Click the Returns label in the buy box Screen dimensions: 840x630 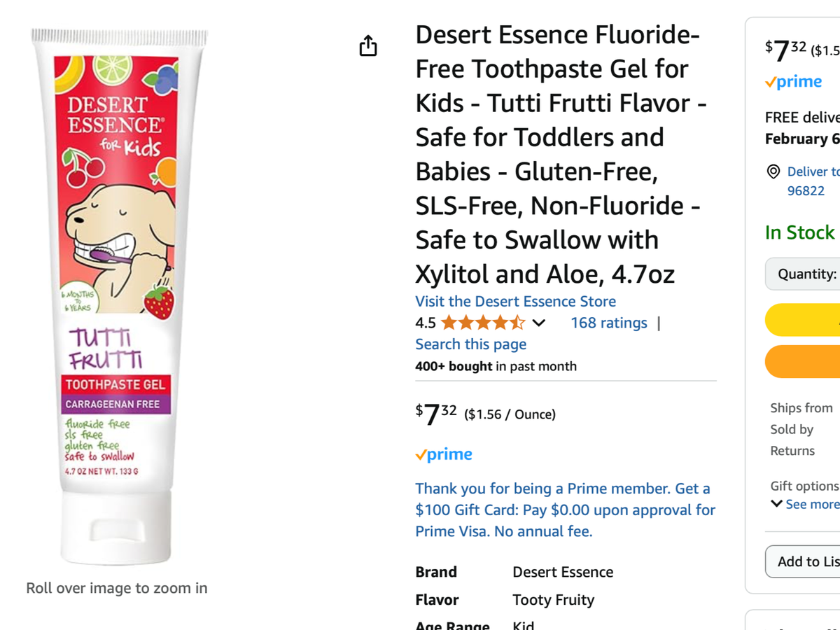tap(792, 451)
